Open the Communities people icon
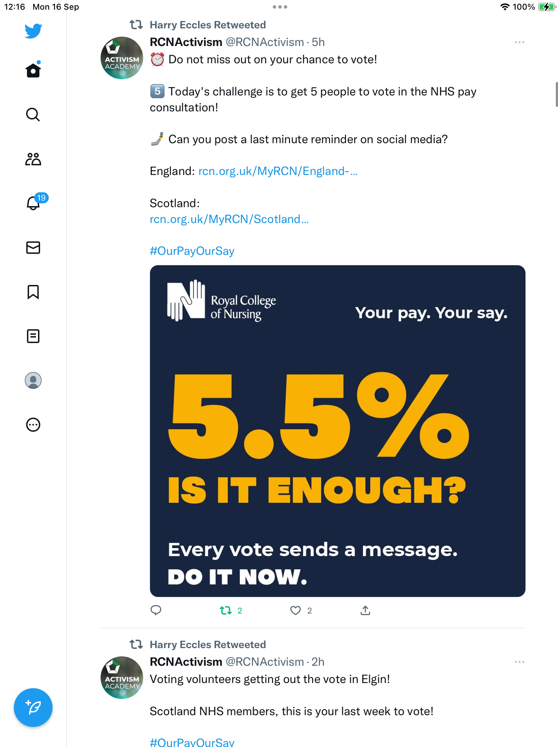560x747 pixels. [x=33, y=159]
